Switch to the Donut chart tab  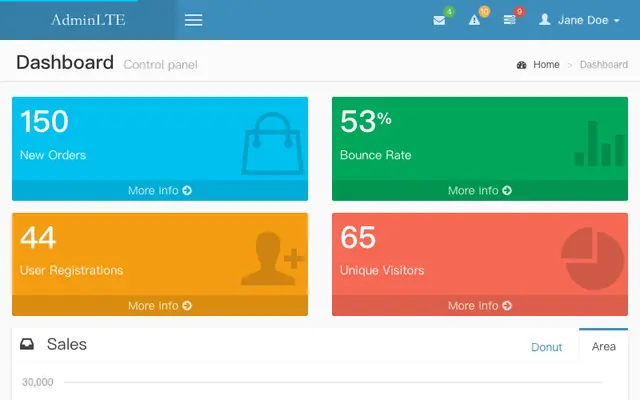[x=546, y=347]
